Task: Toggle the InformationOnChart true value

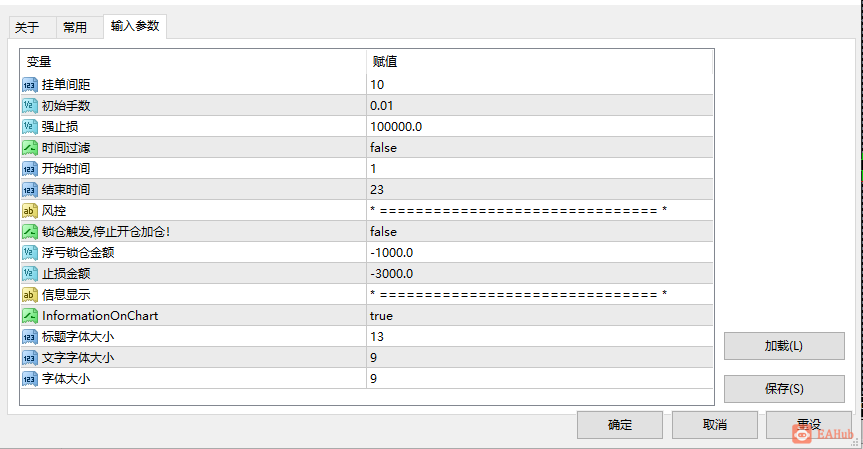Action: 539,315
